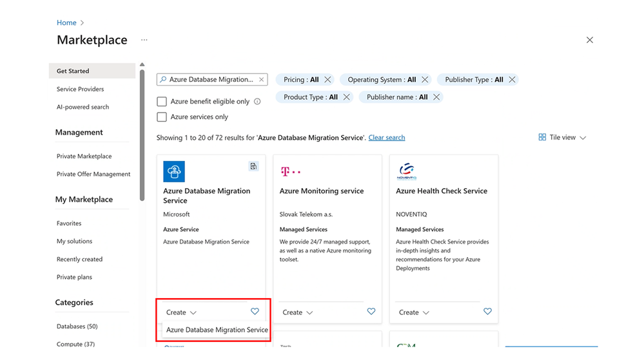Open Private Marketplace in sidebar

coord(84,157)
